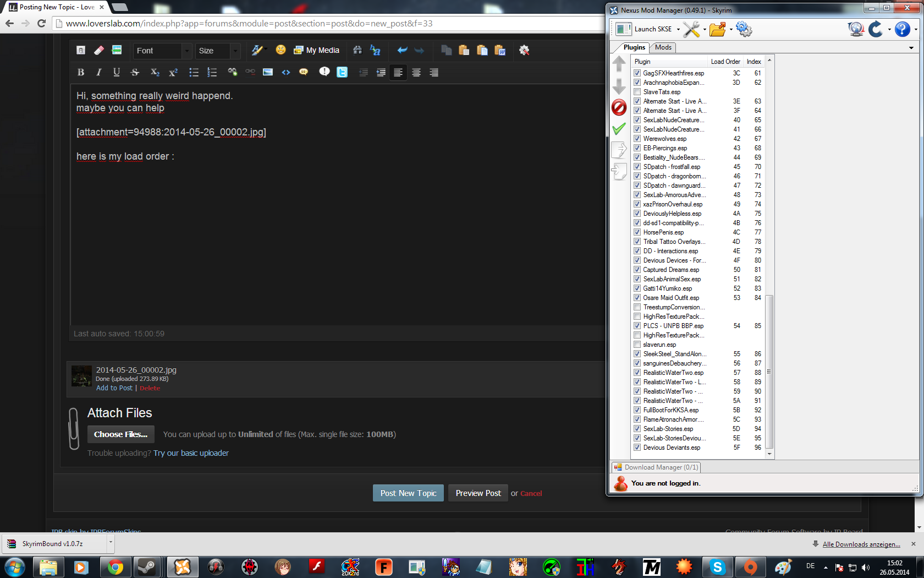Expand the open folder dropdown arrow
The width and height of the screenshot is (924, 578).
(731, 30)
